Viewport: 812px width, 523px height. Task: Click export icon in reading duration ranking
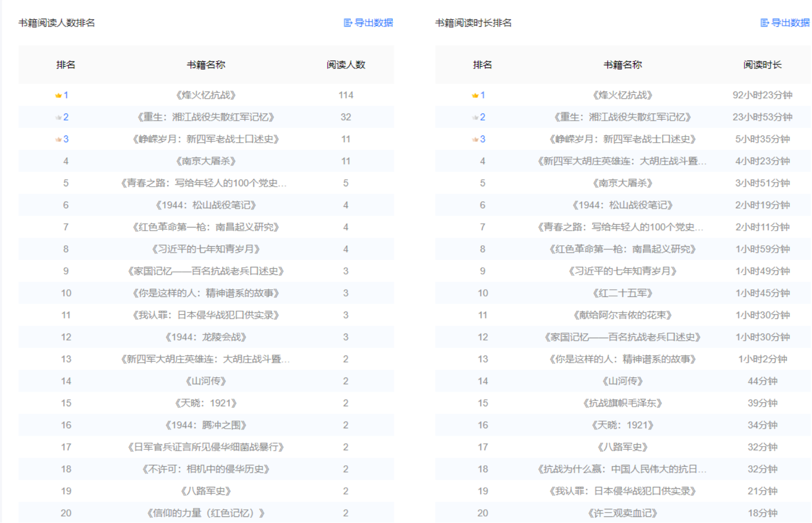coord(764,23)
